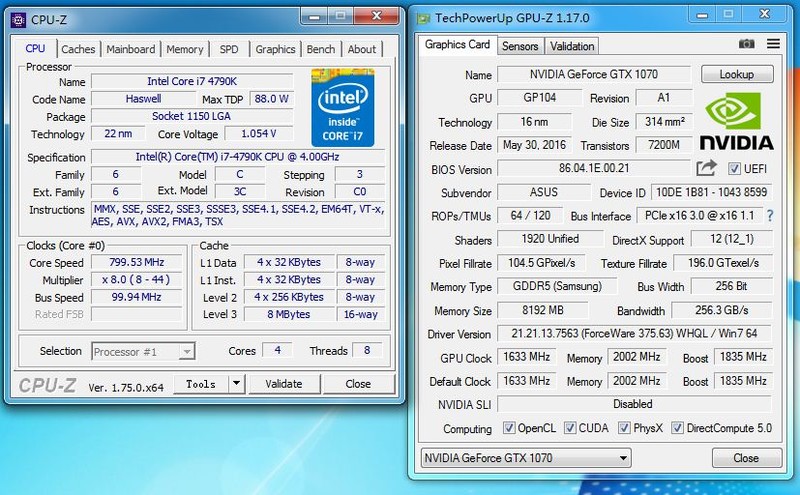Click the Intel inside Core i7 logo
Screen dimensions: 800x495
point(342,108)
